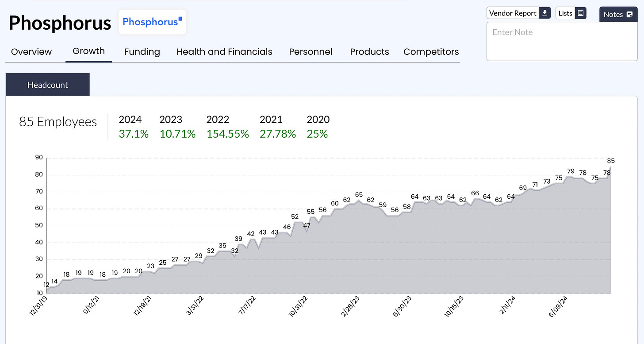Click the list icon beside Lists
This screenshot has width=644, height=344.
coord(581,13)
